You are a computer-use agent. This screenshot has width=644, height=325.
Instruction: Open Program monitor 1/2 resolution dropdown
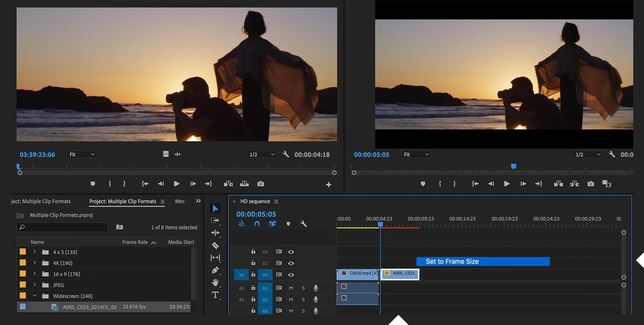tap(587, 155)
